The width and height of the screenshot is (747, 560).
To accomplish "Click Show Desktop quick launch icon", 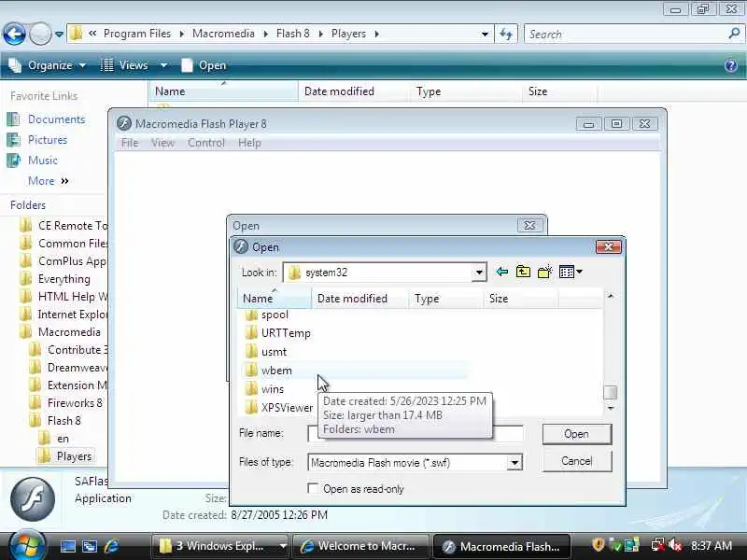I will 68,546.
